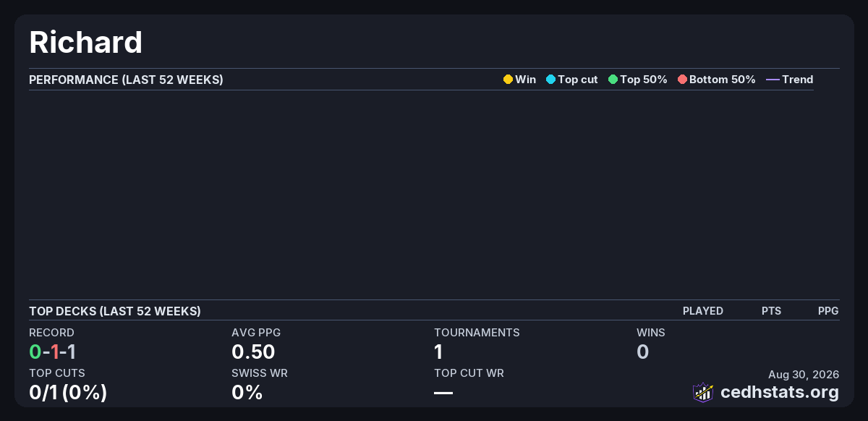Click the yellow Win legend dot
The width and height of the screenshot is (868, 421).
pos(508,80)
